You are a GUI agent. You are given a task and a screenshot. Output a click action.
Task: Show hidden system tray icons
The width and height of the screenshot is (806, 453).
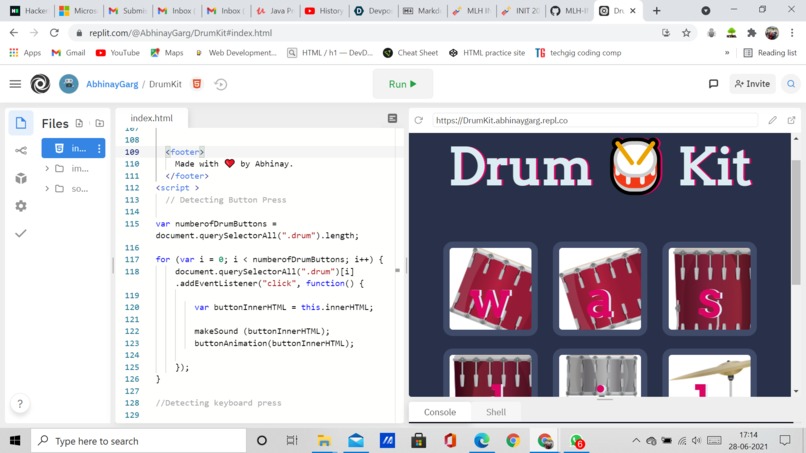(x=636, y=441)
